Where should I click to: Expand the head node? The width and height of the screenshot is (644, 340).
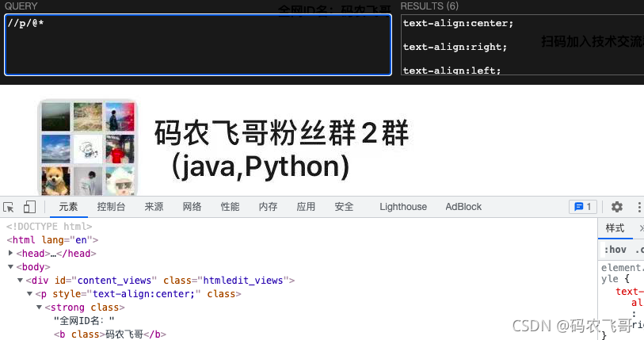click(x=10, y=254)
